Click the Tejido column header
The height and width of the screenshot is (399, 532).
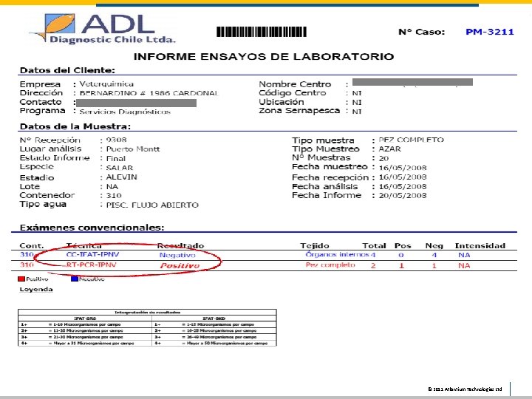click(315, 245)
